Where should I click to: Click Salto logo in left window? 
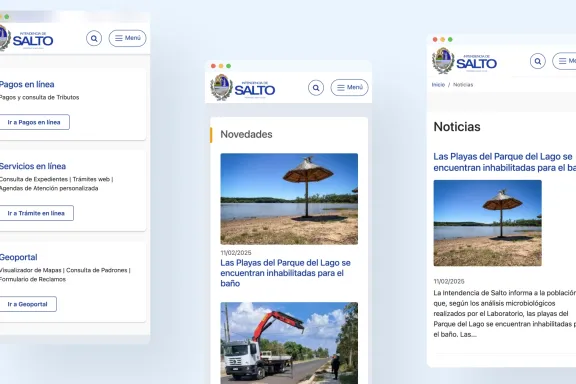(x=26, y=38)
